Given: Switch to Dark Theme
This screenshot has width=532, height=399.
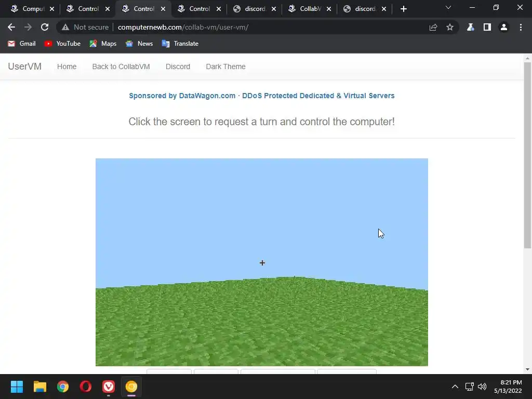Looking at the screenshot, I should (225, 66).
